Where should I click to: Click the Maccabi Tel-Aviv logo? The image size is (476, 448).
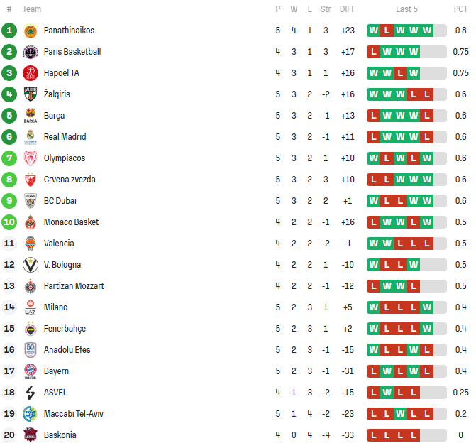click(30, 414)
